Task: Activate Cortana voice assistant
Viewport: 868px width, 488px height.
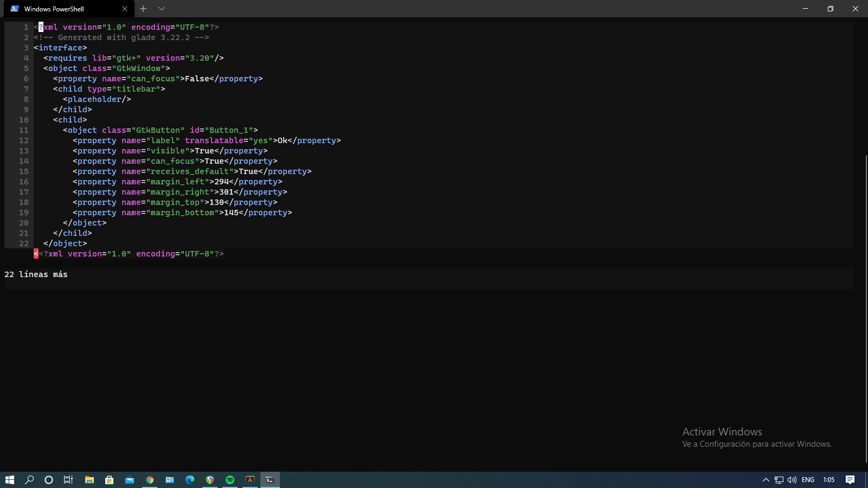Action: click(48, 480)
